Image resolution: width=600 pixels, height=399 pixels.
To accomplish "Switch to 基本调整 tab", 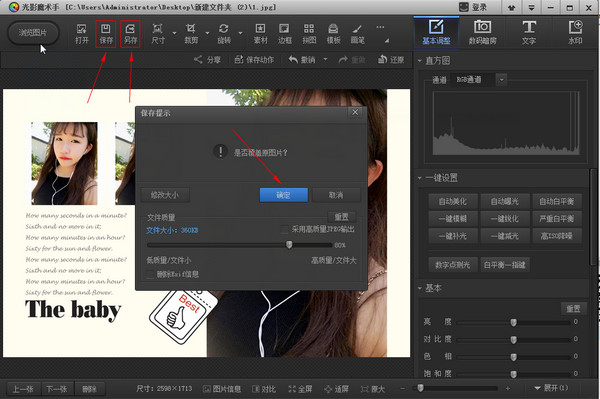I will (x=436, y=33).
